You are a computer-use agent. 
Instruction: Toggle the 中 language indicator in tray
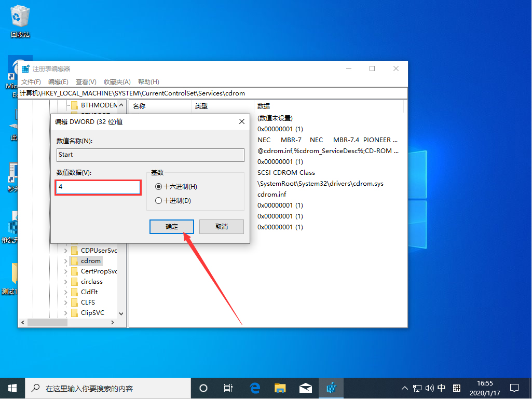coord(441,388)
